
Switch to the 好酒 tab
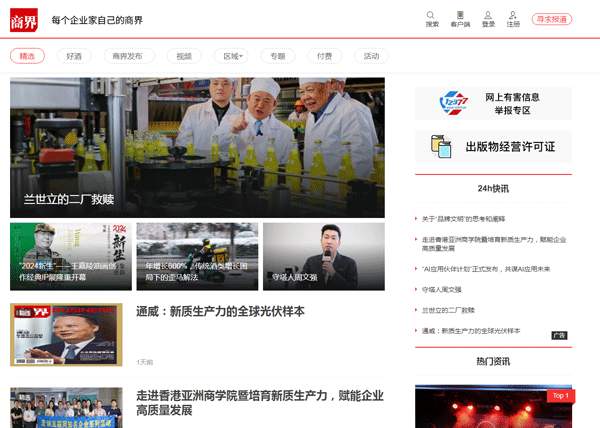point(74,56)
